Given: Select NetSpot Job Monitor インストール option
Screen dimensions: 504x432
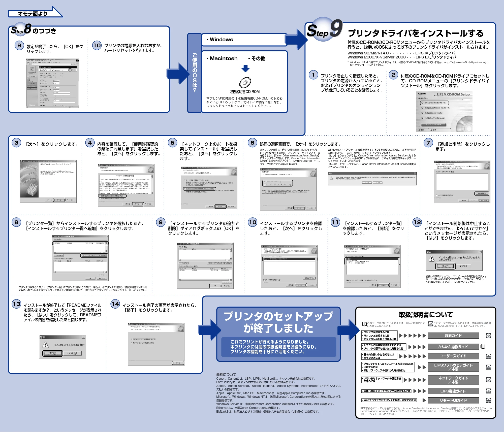Looking at the screenshot, I should click(x=435, y=108).
